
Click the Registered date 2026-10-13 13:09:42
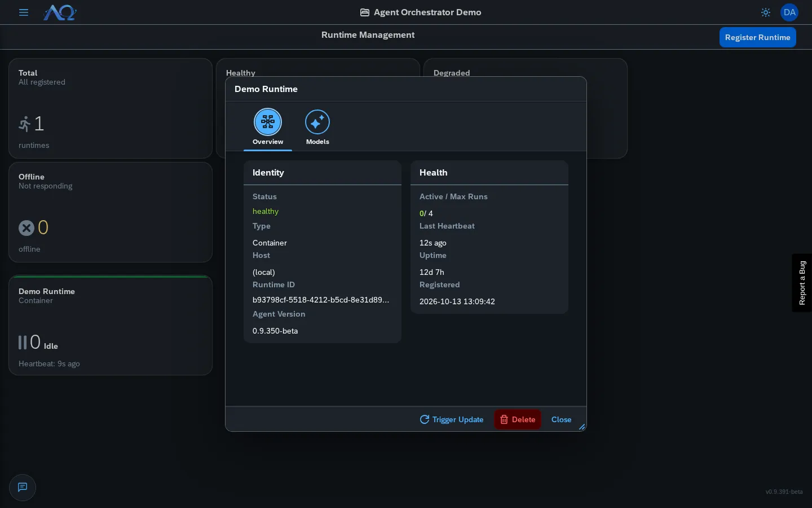point(457,301)
